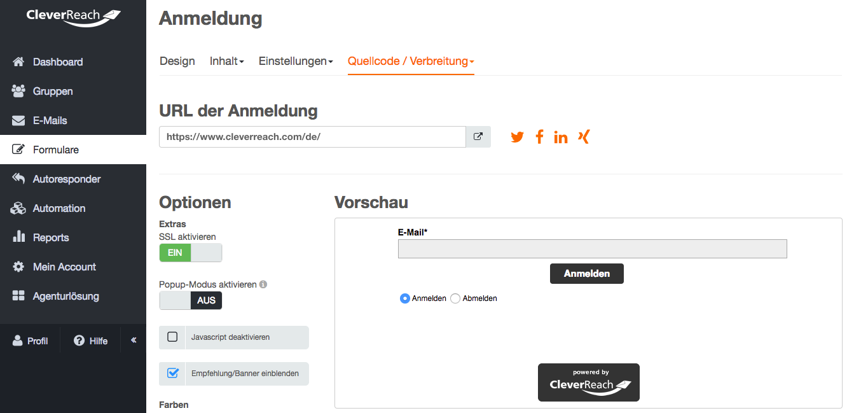Image resolution: width=868 pixels, height=413 pixels.
Task: Click the Automation cubes icon
Action: pyautogui.click(x=18, y=208)
